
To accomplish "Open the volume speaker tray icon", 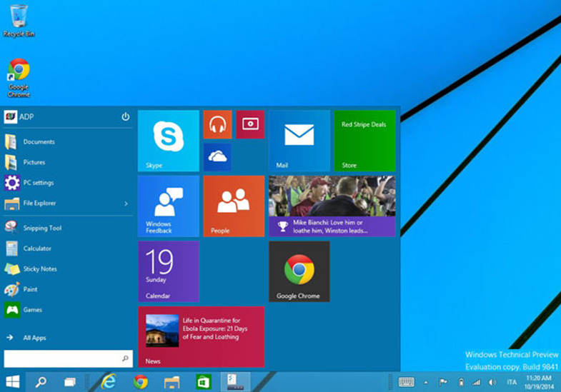I will pyautogui.click(x=492, y=382).
